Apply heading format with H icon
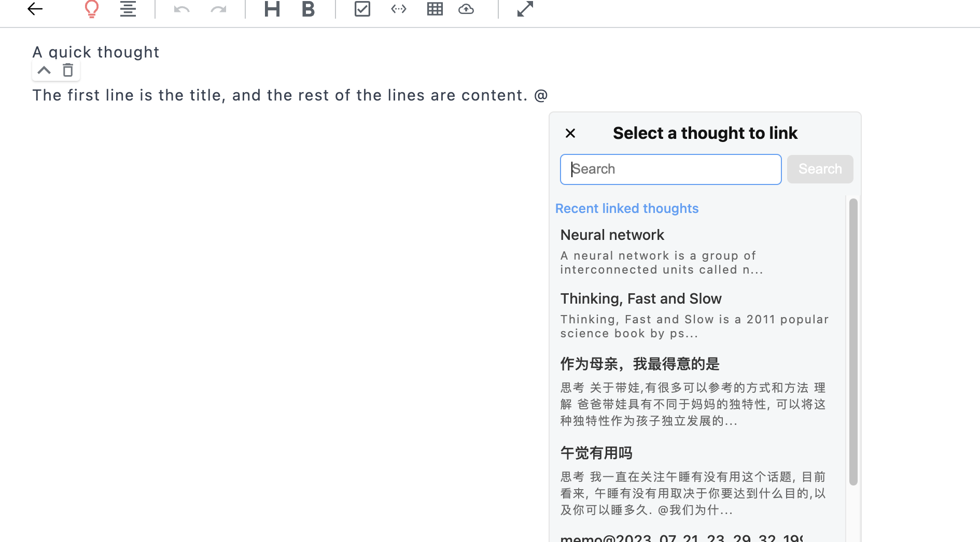This screenshot has height=542, width=980. (272, 9)
